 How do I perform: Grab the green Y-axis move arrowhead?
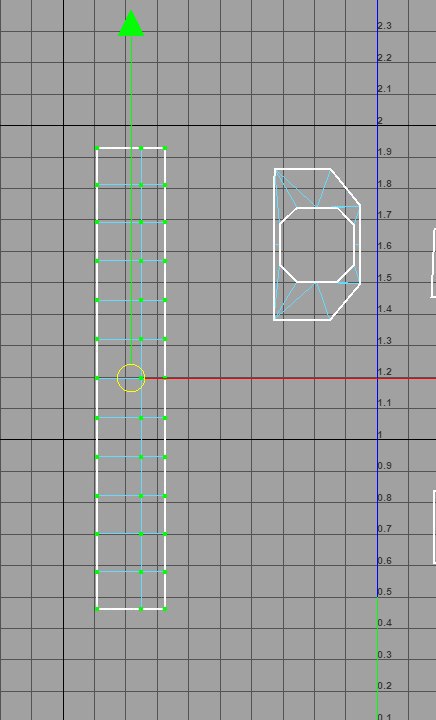(x=131, y=23)
